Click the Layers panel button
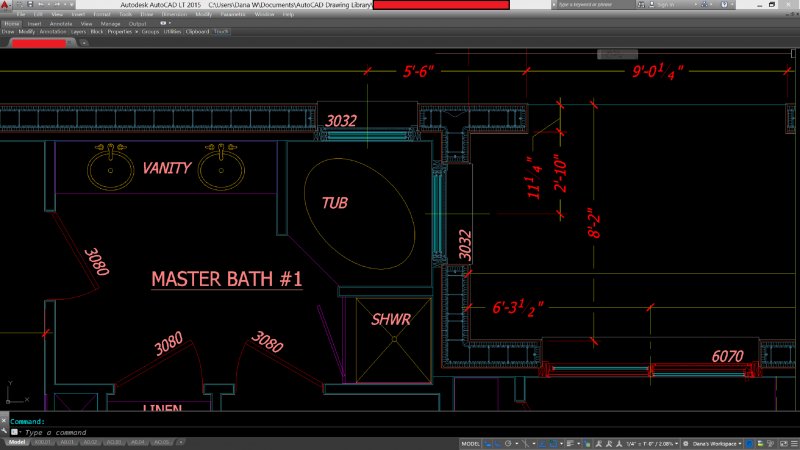This screenshot has height=450, width=800. tap(78, 31)
